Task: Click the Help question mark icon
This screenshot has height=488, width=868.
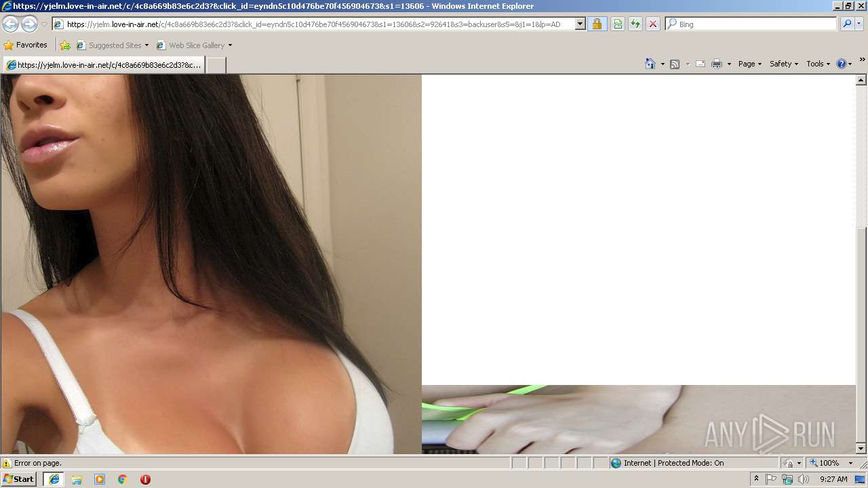Action: [x=842, y=64]
